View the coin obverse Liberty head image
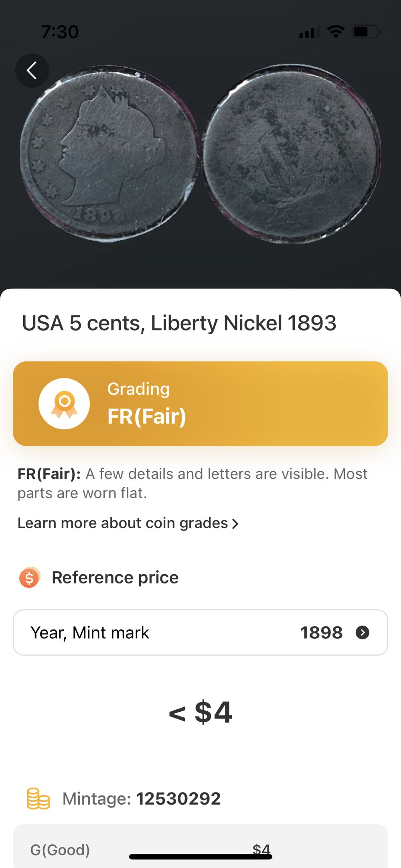This screenshot has height=868, width=401. pyautogui.click(x=109, y=154)
